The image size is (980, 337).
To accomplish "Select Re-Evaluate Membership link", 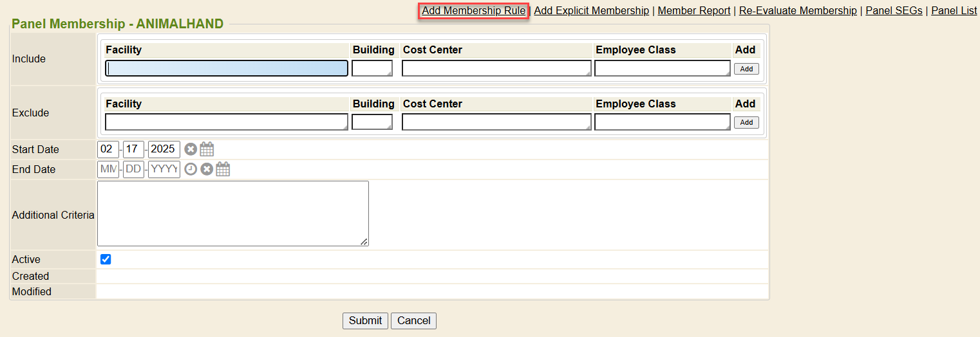I will coord(797,10).
